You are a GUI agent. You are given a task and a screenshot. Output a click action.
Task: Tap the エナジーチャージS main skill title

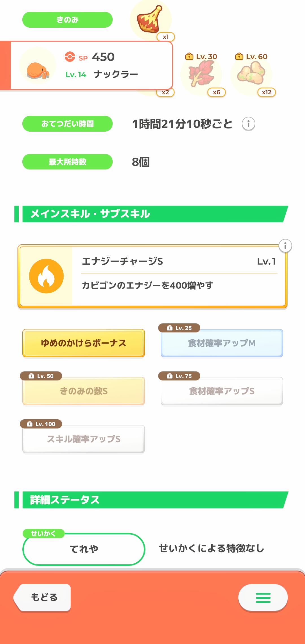(x=122, y=261)
